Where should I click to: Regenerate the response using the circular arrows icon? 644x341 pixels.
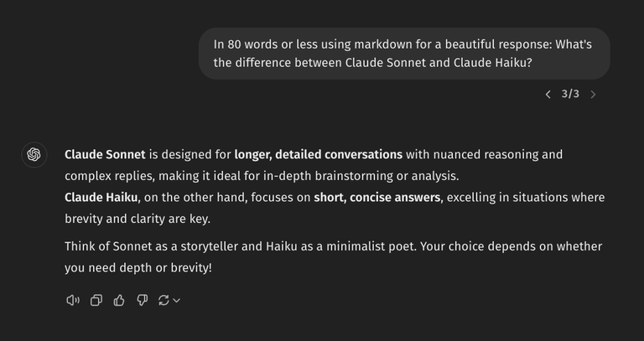[164, 301]
